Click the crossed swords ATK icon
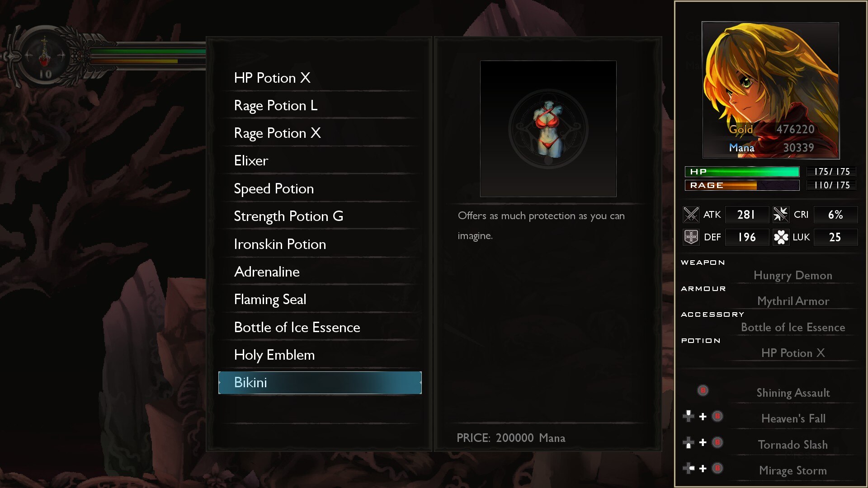This screenshot has height=488, width=868. point(691,215)
